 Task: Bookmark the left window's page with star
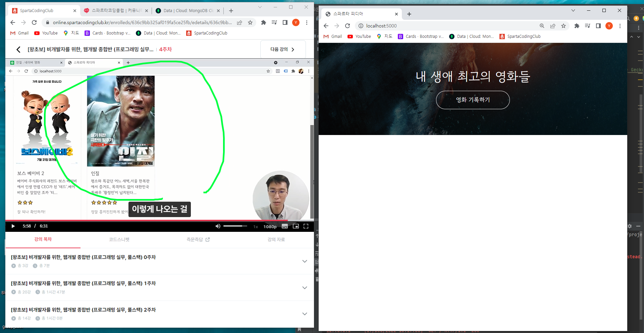point(250,22)
